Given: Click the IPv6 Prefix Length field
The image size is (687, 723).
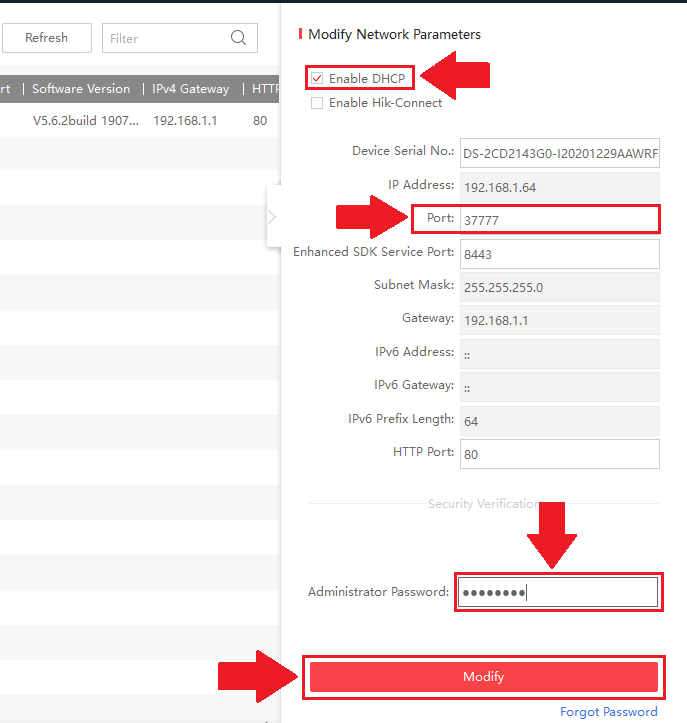Looking at the screenshot, I should click(559, 420).
